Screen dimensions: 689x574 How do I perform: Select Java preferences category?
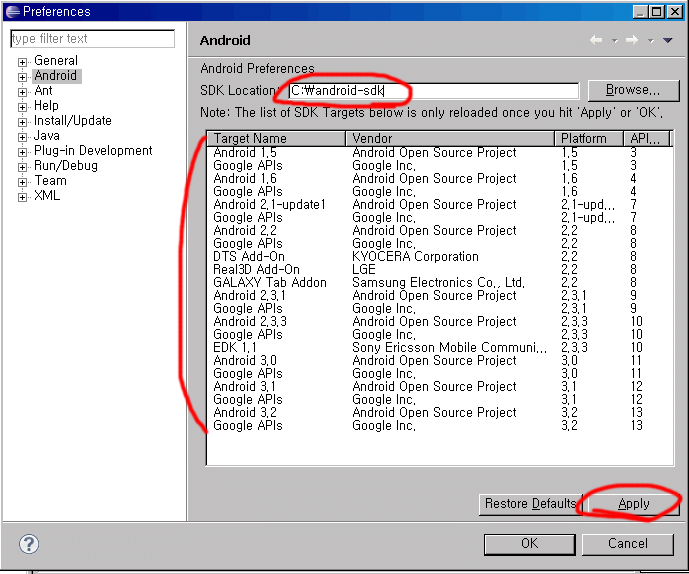[x=47, y=135]
